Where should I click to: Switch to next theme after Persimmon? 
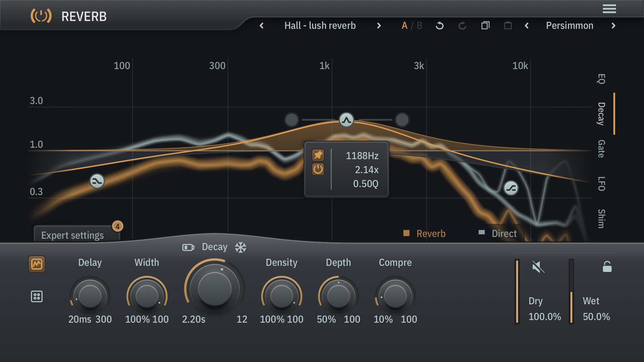coord(613,26)
